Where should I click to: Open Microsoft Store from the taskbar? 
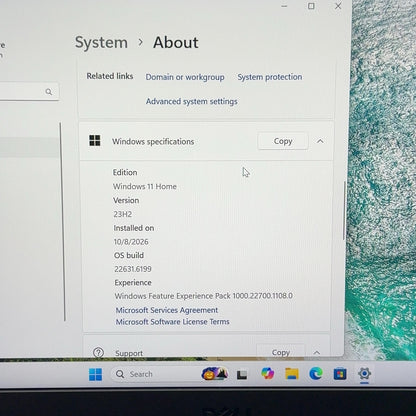(x=340, y=374)
